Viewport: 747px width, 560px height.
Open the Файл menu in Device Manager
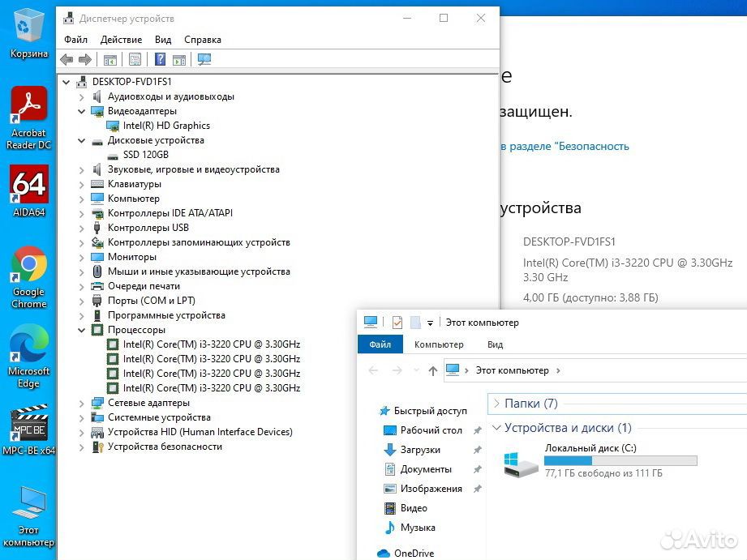[75, 40]
